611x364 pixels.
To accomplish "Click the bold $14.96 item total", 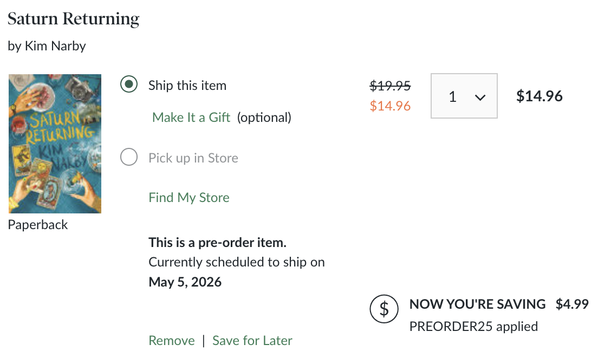I will pos(539,96).
